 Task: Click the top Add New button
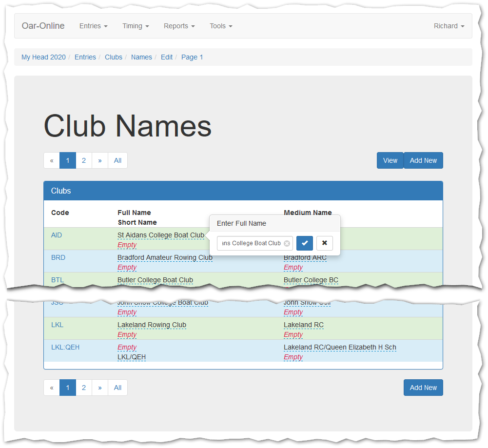pyautogui.click(x=423, y=160)
